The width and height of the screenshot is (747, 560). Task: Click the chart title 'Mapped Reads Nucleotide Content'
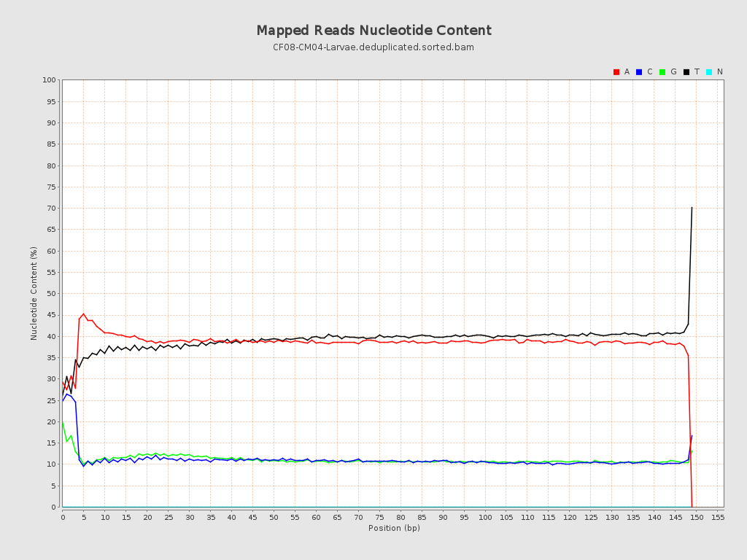tap(373, 31)
